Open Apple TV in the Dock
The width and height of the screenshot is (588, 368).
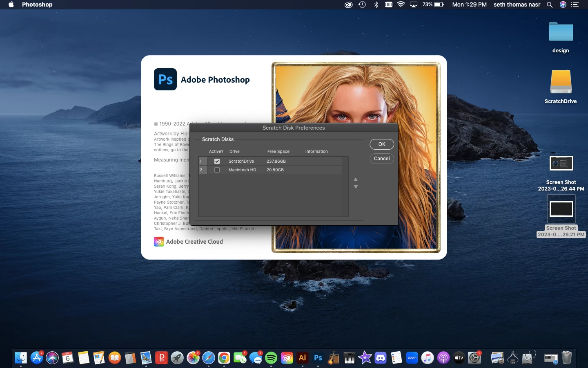pyautogui.click(x=459, y=358)
